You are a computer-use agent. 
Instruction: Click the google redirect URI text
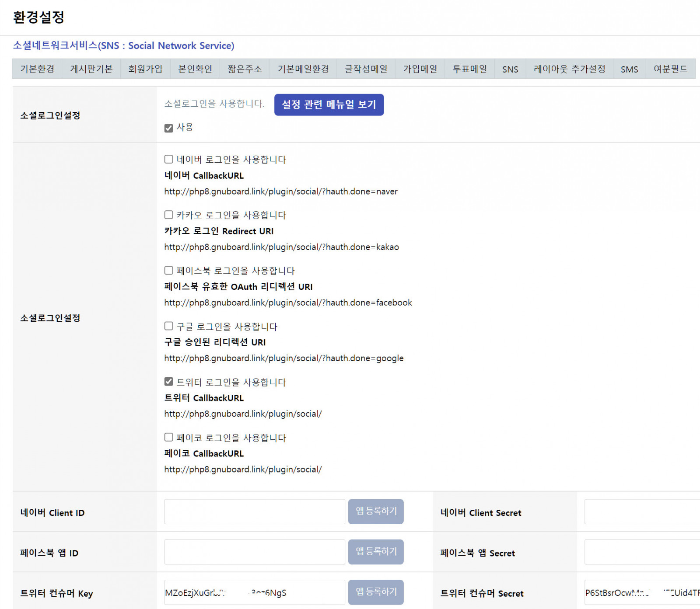(284, 358)
